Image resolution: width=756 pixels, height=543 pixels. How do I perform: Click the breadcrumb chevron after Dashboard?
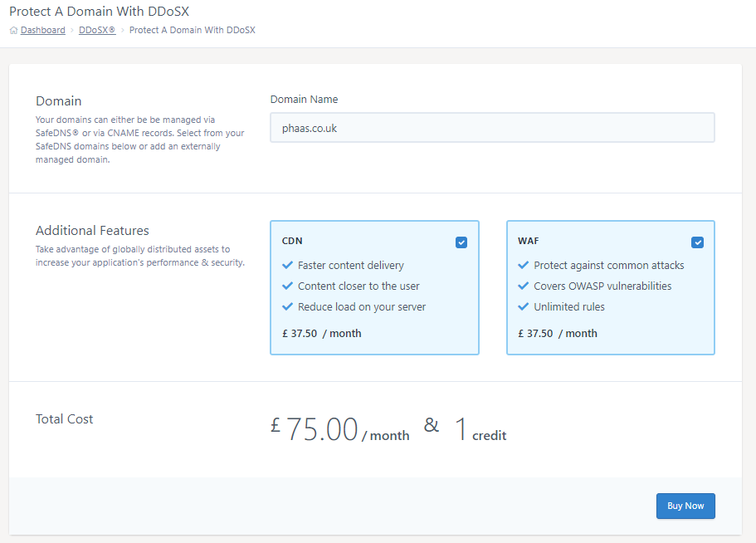pos(72,31)
